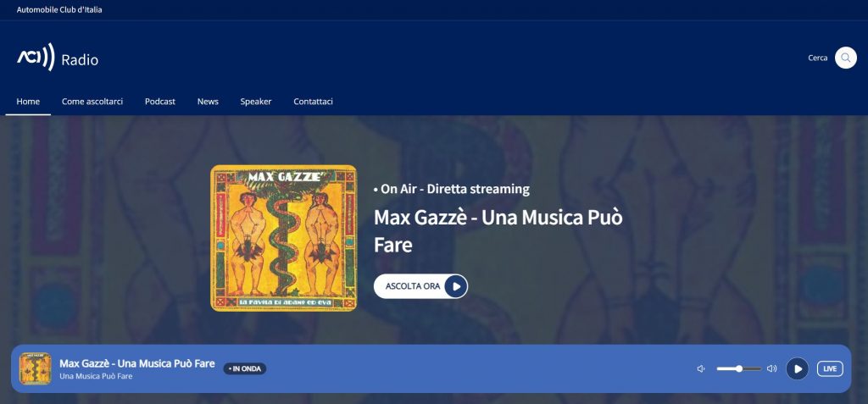Start playback with player bar play button

pyautogui.click(x=797, y=368)
